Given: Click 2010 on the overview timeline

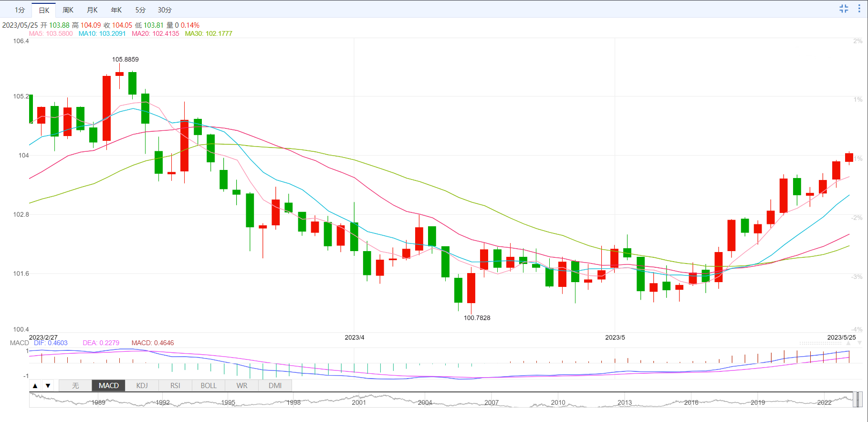Looking at the screenshot, I should tap(558, 402).
